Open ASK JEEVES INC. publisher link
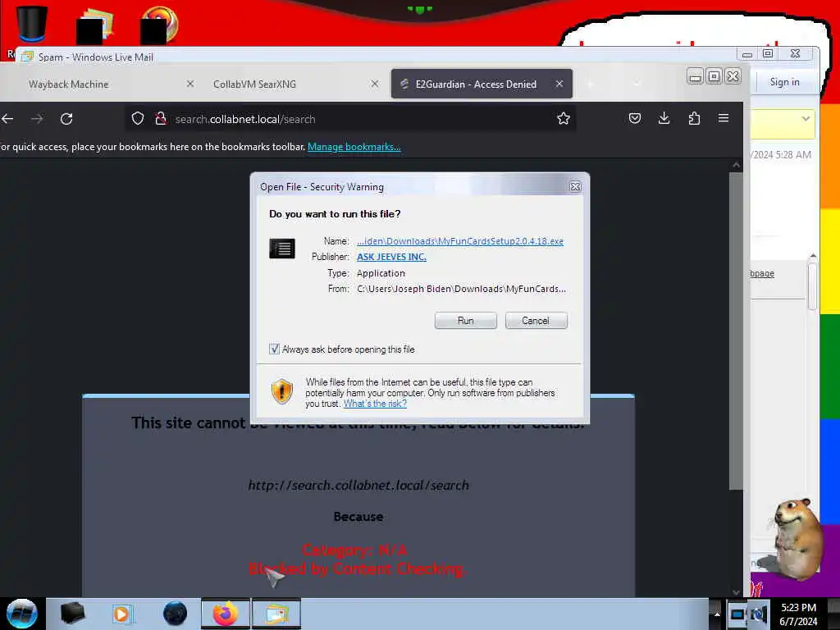 (x=391, y=257)
